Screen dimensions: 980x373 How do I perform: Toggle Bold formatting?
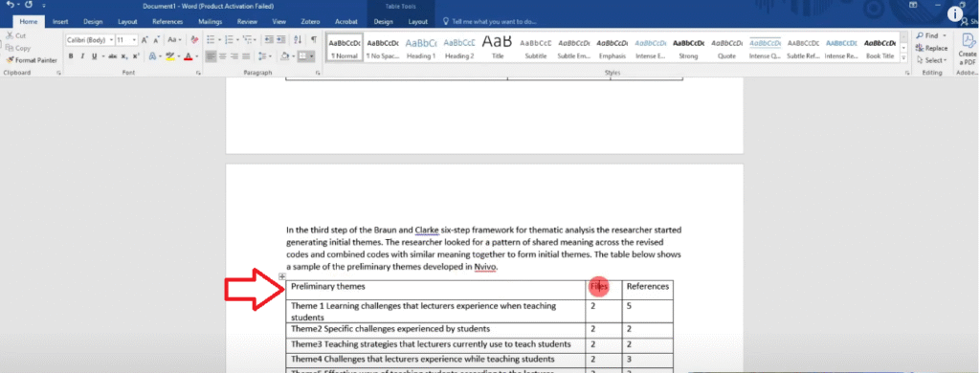coord(71,56)
